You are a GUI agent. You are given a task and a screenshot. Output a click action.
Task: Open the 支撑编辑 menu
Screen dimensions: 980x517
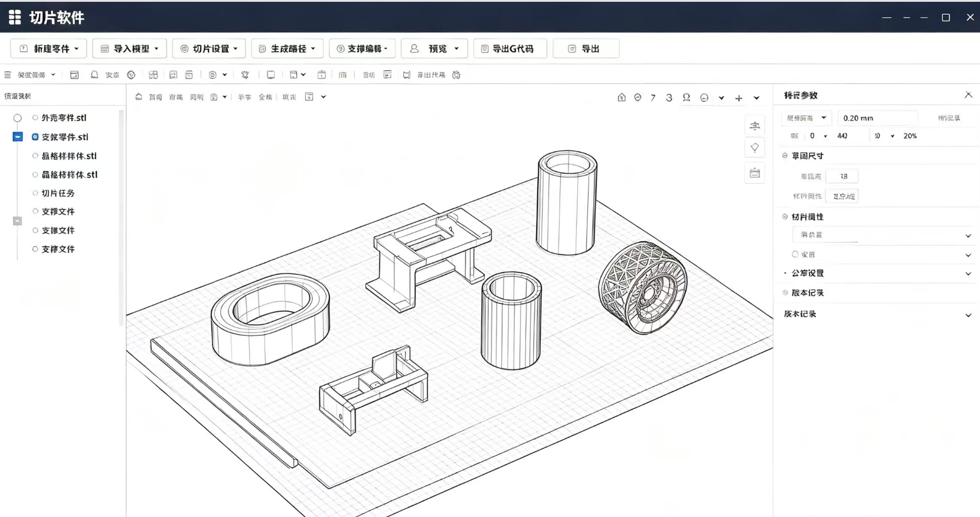tap(362, 48)
